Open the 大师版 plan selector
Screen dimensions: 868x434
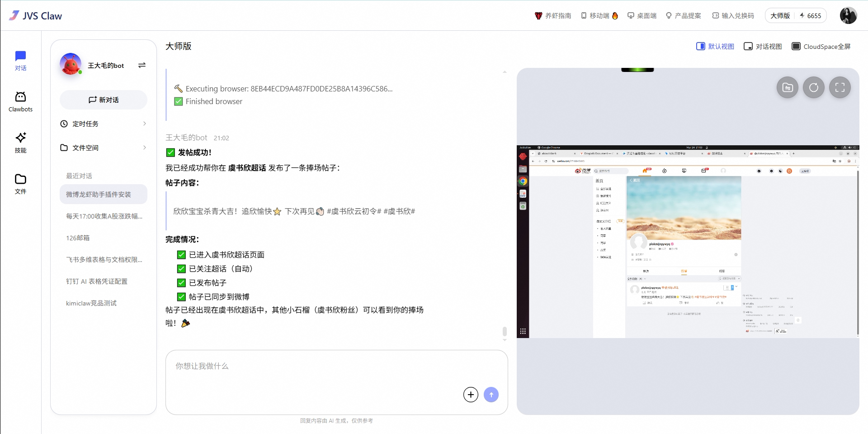(780, 16)
